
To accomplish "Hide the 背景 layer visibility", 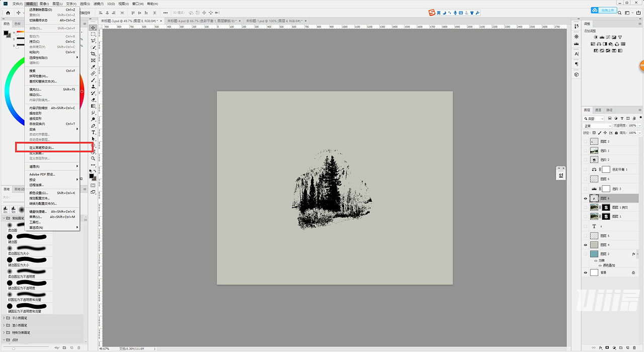I will (585, 273).
